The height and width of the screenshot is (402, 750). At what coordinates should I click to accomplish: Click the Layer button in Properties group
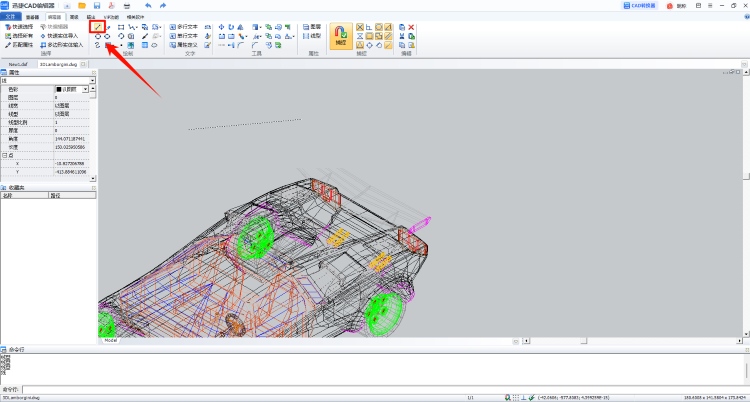click(x=315, y=26)
